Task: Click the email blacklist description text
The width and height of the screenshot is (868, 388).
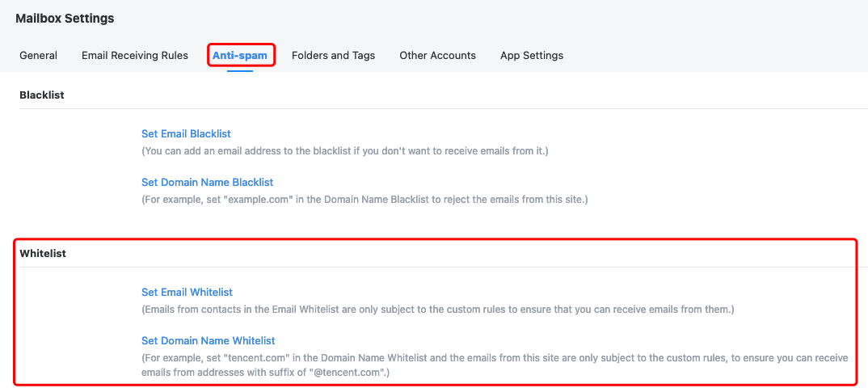Action: point(344,151)
